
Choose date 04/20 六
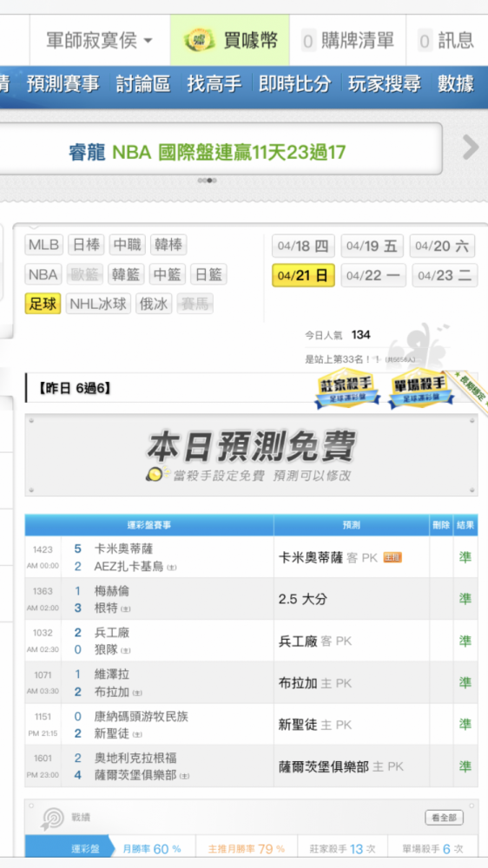click(442, 247)
